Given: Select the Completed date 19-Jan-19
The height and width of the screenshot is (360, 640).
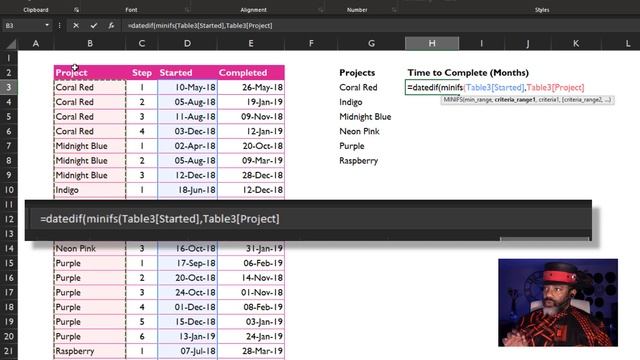Looking at the screenshot, I should [251, 102].
